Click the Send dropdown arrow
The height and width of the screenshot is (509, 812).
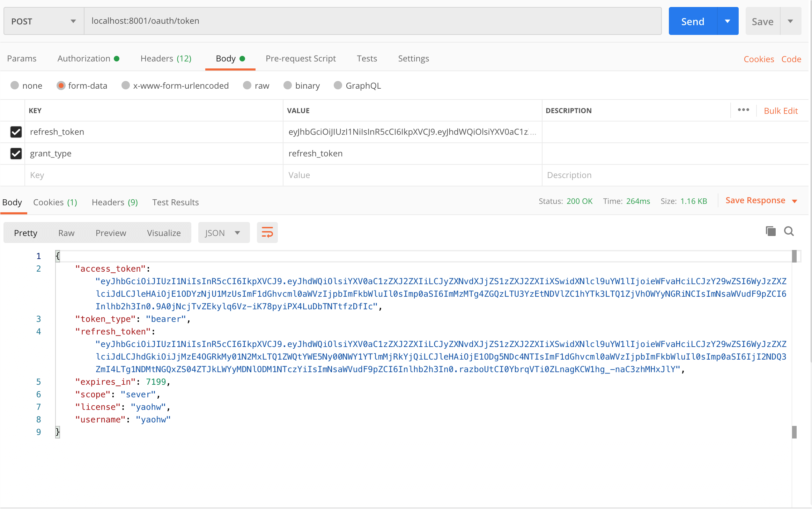pyautogui.click(x=728, y=21)
